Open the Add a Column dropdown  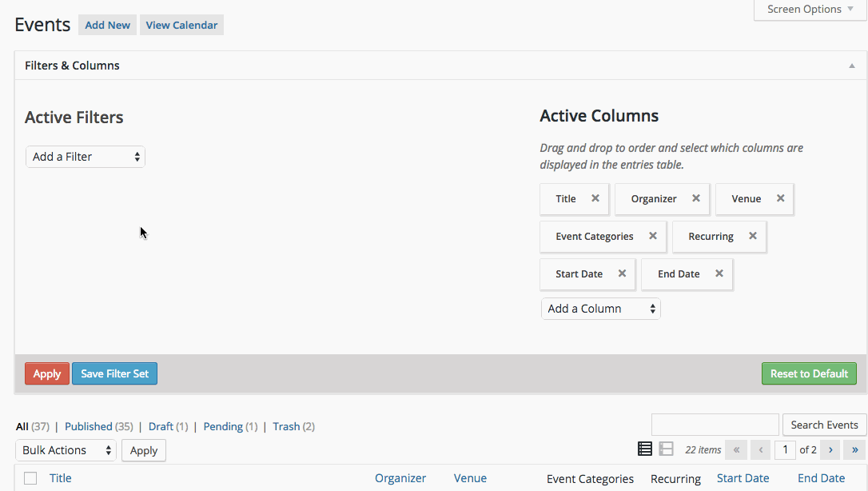point(600,308)
